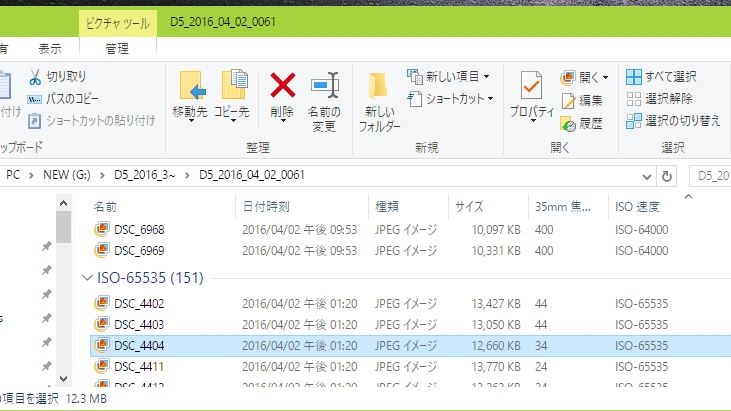Open dropdown arrow beside New Item (新しい項目)

click(x=486, y=76)
